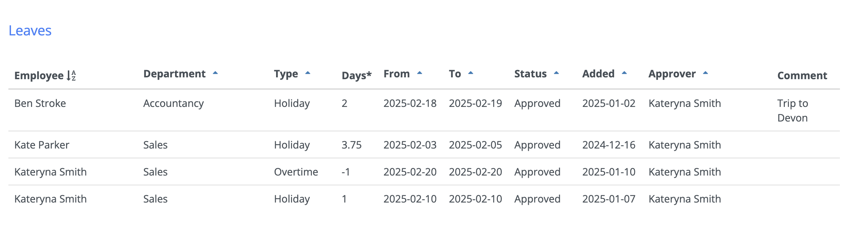Click the sort arrow next to Status
Screen dimensions: 868x235
tap(556, 73)
